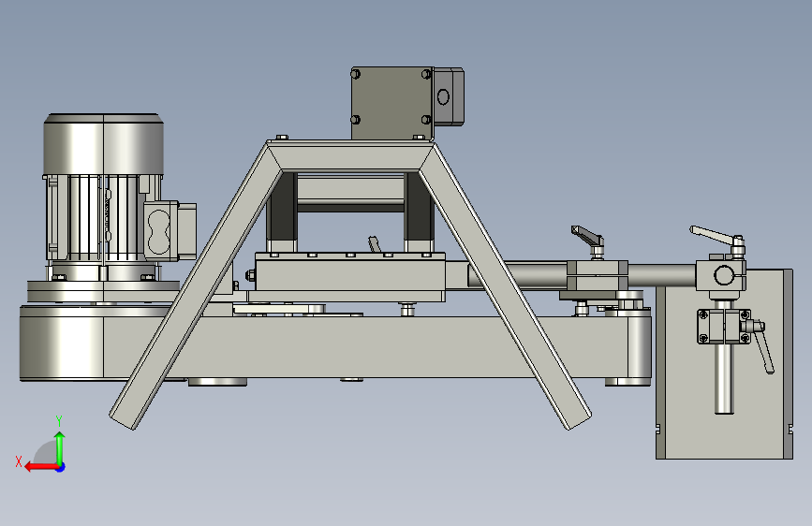The height and width of the screenshot is (526, 812).
Task: Select the small lever handle on the vertical rod bracket
Action: [x=762, y=347]
